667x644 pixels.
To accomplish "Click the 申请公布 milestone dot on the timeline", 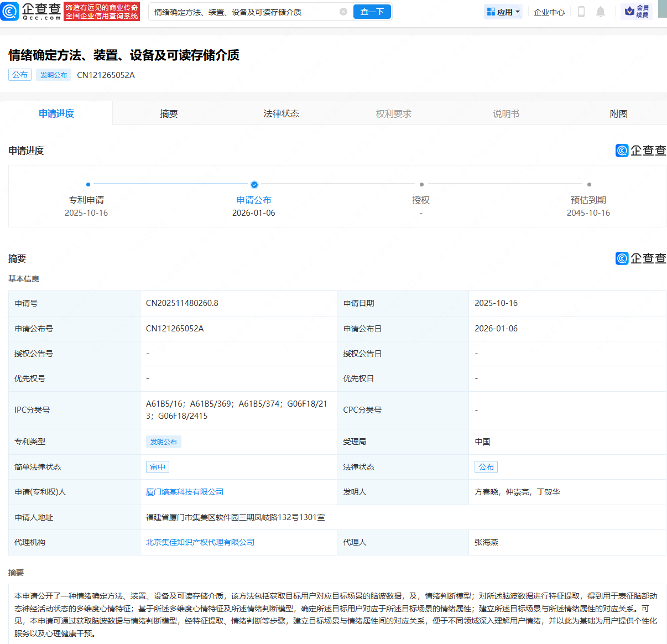I will coord(254,185).
